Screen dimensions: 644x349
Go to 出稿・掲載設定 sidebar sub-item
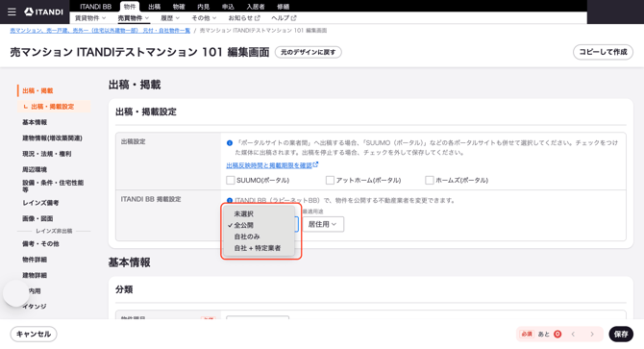(x=53, y=107)
